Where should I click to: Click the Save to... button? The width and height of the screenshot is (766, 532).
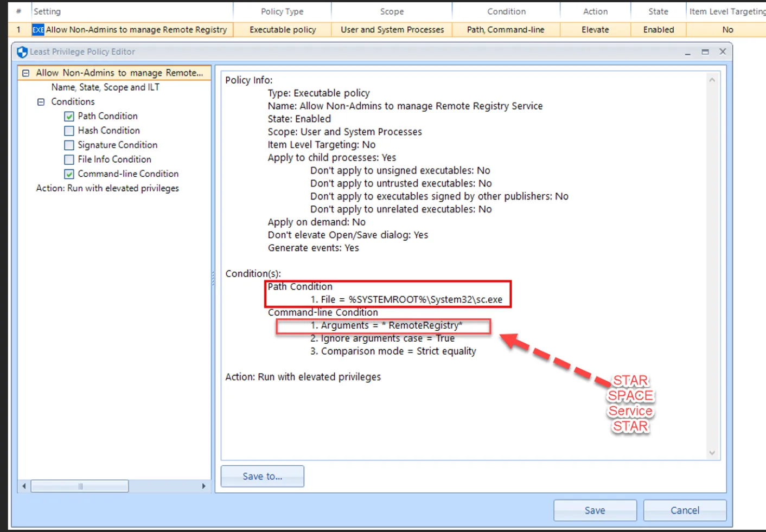pyautogui.click(x=262, y=476)
